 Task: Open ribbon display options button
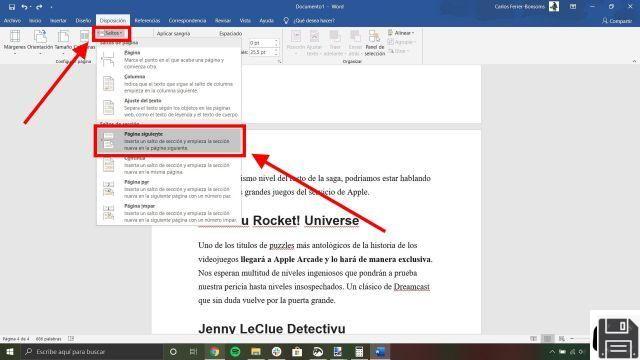pos(573,7)
